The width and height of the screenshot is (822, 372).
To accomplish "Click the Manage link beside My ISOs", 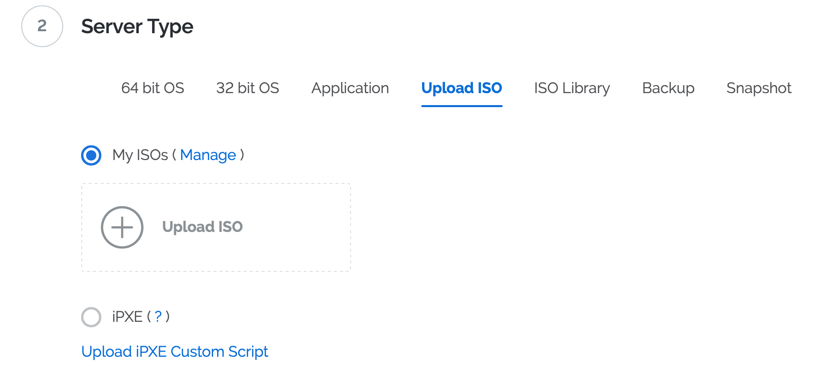I will tap(208, 155).
